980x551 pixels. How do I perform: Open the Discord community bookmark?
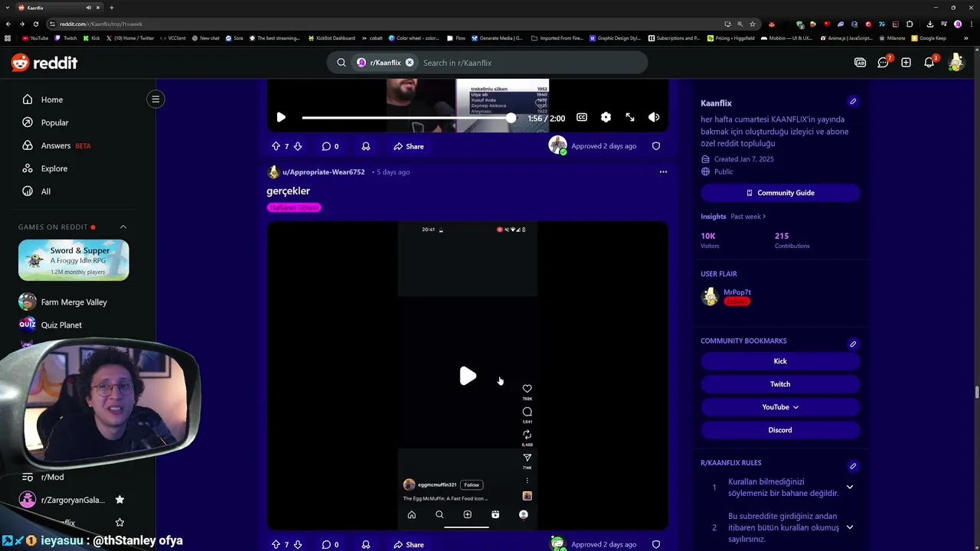[x=780, y=430]
